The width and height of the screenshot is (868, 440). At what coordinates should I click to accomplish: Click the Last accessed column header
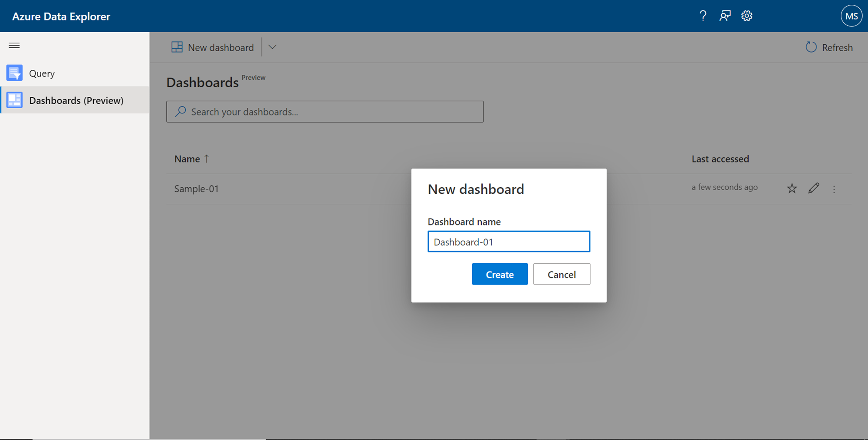[x=720, y=159]
